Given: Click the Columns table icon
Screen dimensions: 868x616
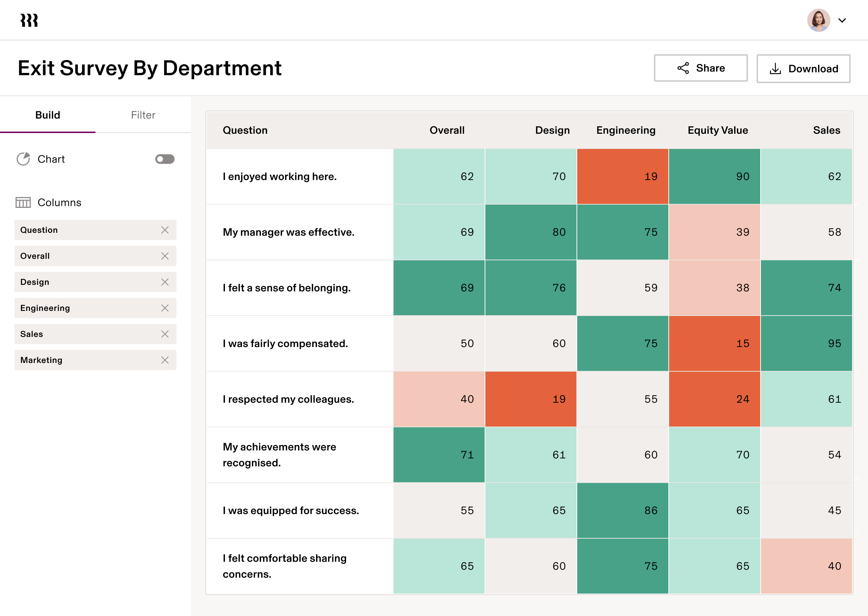Looking at the screenshot, I should [x=22, y=202].
